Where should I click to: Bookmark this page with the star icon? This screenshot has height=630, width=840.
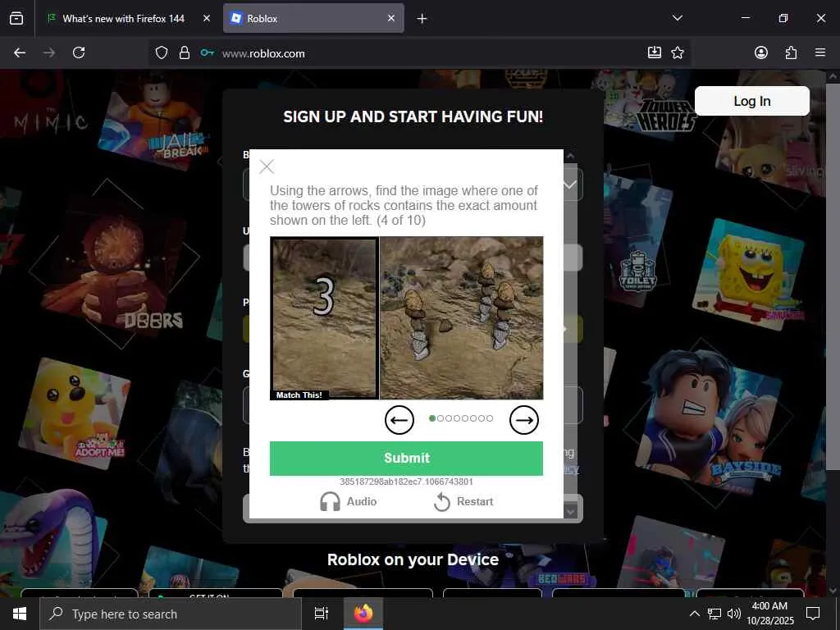tap(678, 52)
